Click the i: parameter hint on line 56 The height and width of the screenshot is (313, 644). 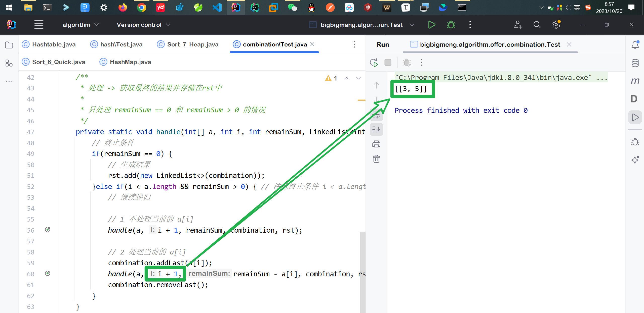tap(153, 230)
